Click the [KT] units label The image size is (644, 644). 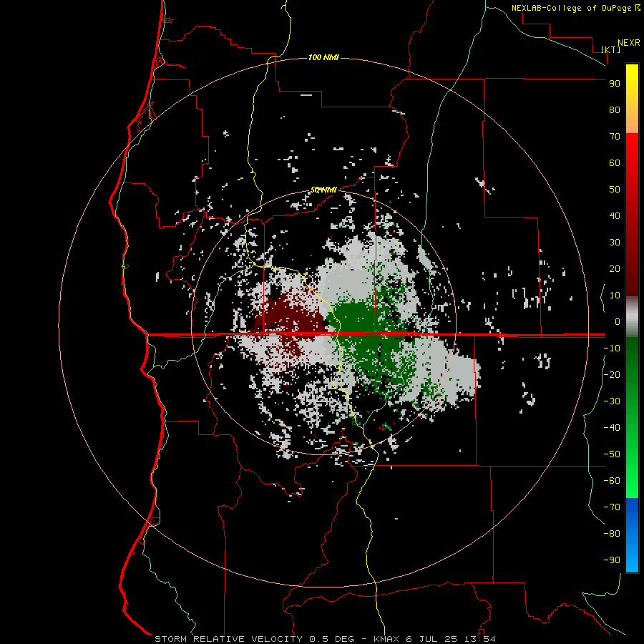[611, 49]
